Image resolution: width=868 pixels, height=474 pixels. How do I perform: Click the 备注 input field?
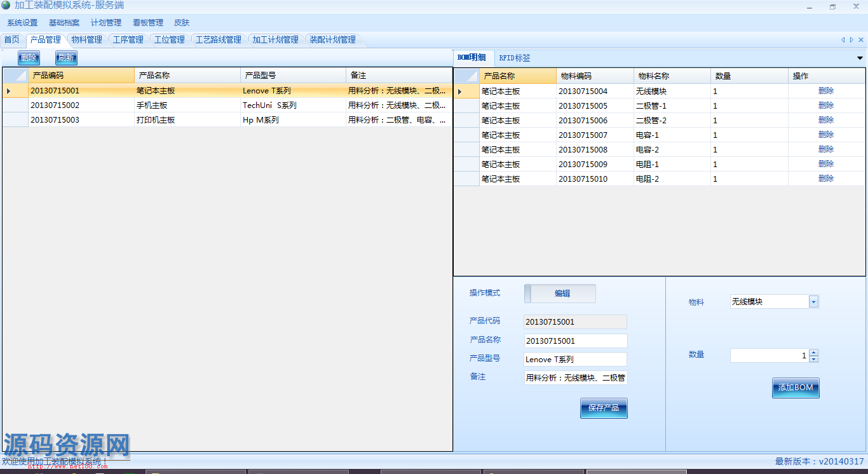(575, 378)
